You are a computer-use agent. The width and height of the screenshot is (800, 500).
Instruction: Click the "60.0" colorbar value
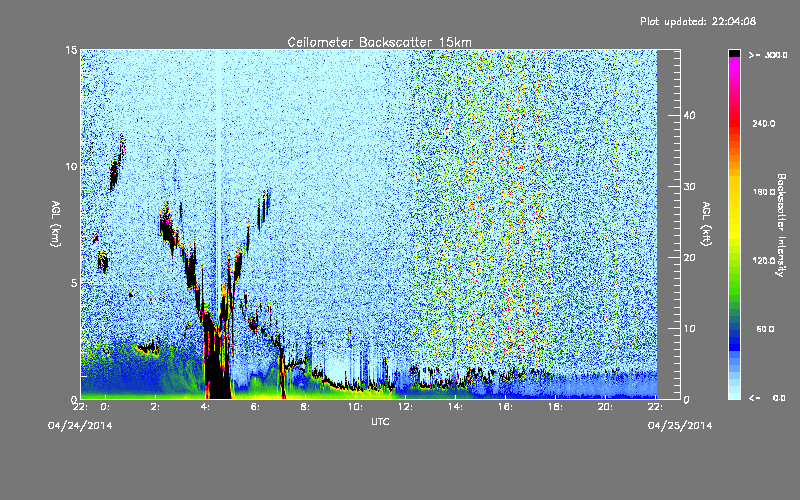click(765, 329)
